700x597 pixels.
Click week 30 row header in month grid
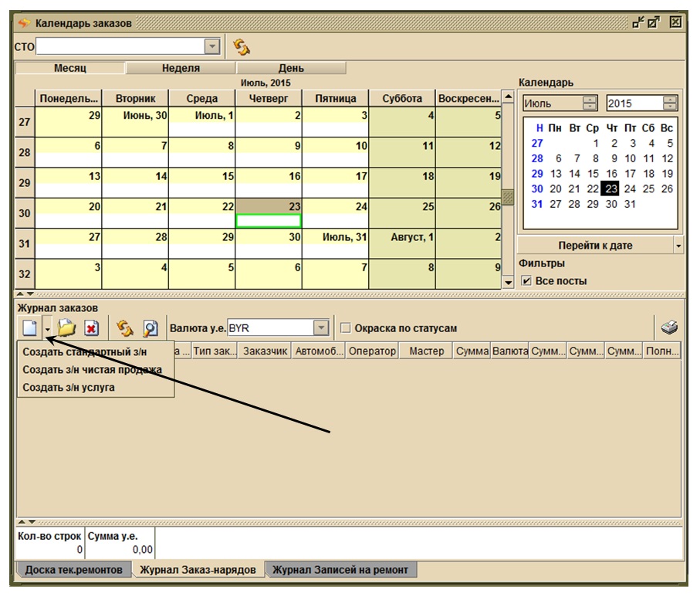[25, 213]
